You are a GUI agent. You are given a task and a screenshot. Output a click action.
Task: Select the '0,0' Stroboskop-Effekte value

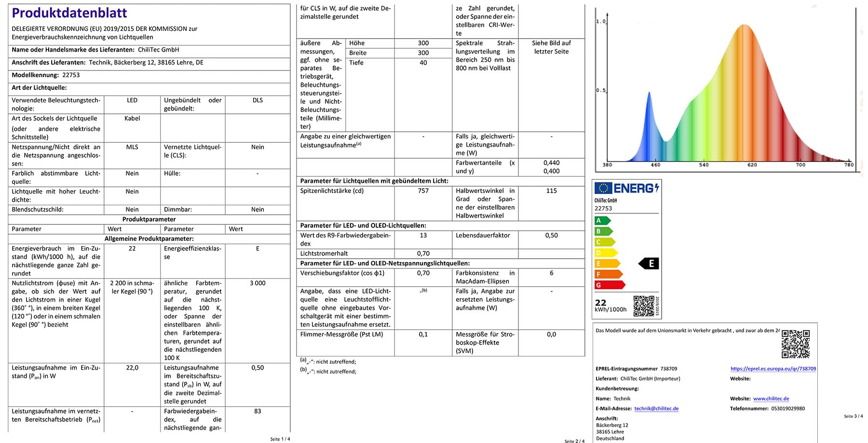(x=552, y=334)
